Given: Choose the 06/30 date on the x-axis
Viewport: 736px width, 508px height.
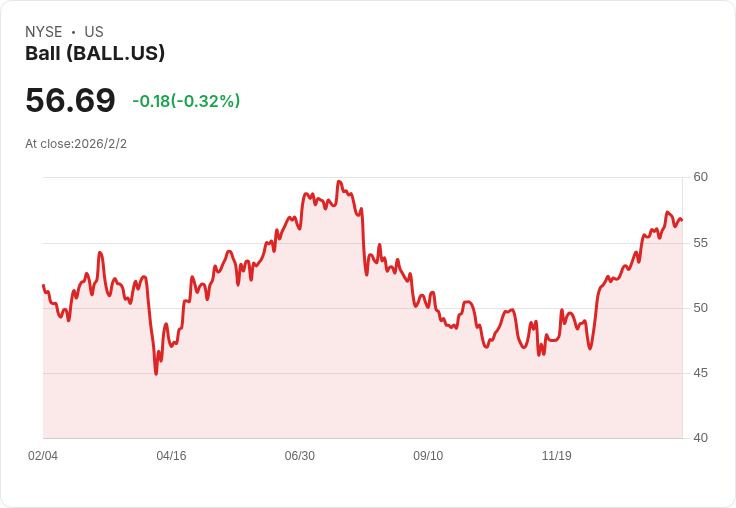Looking at the screenshot, I should [x=300, y=456].
